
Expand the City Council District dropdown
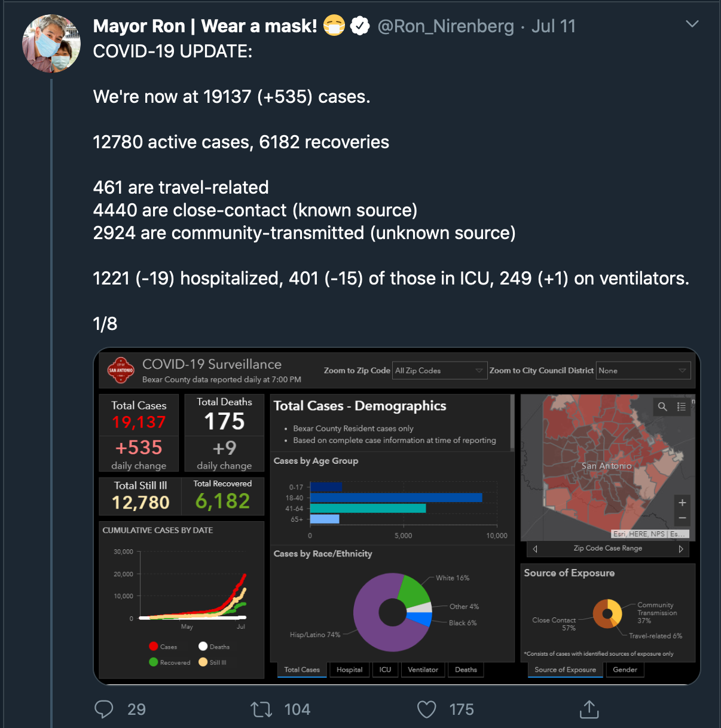coord(643,371)
